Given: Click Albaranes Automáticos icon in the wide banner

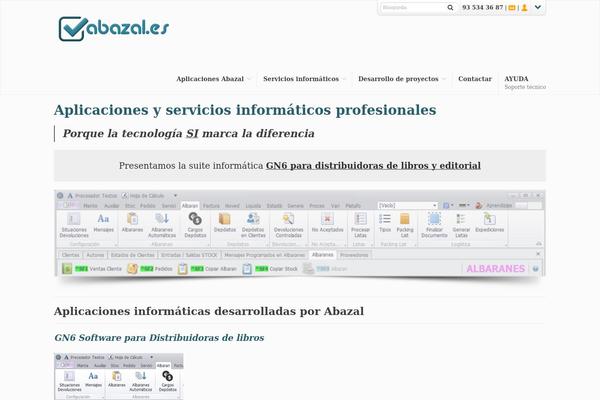Looking at the screenshot, I should point(162,225).
